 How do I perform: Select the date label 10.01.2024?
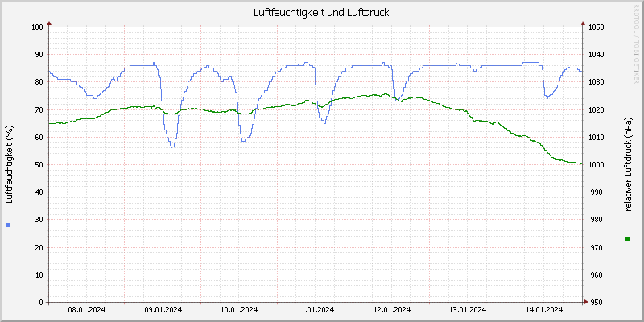pyautogui.click(x=239, y=309)
